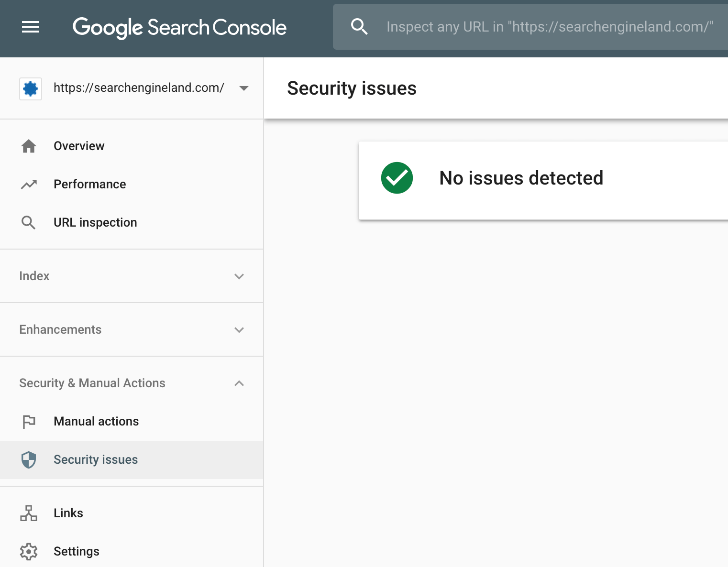Click the search magnifier in the top bar

pos(359,27)
